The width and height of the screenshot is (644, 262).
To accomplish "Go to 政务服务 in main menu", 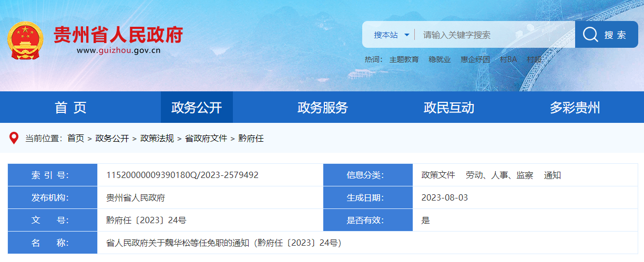I will (323, 108).
